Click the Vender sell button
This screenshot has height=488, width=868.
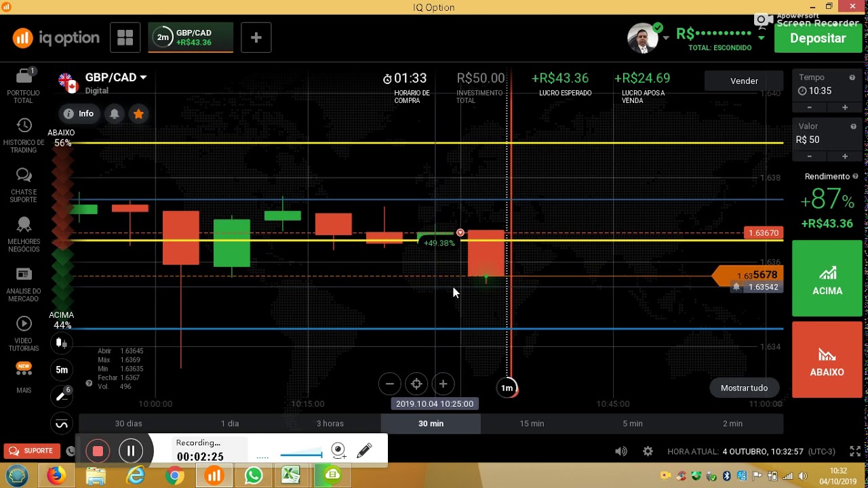744,81
